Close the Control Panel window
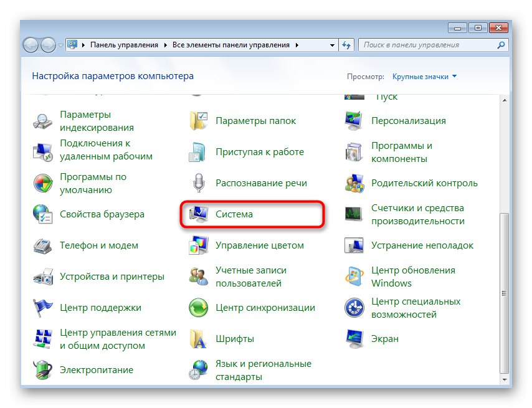The width and height of the screenshot is (532, 408). point(498,28)
